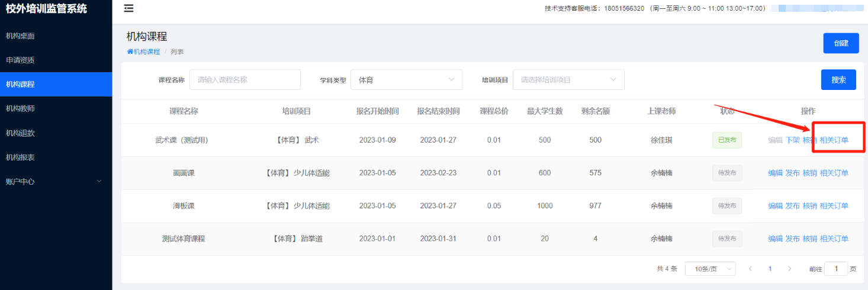868x290 pixels.
Task: Focus the 课程名称 search input field
Action: pos(245,80)
